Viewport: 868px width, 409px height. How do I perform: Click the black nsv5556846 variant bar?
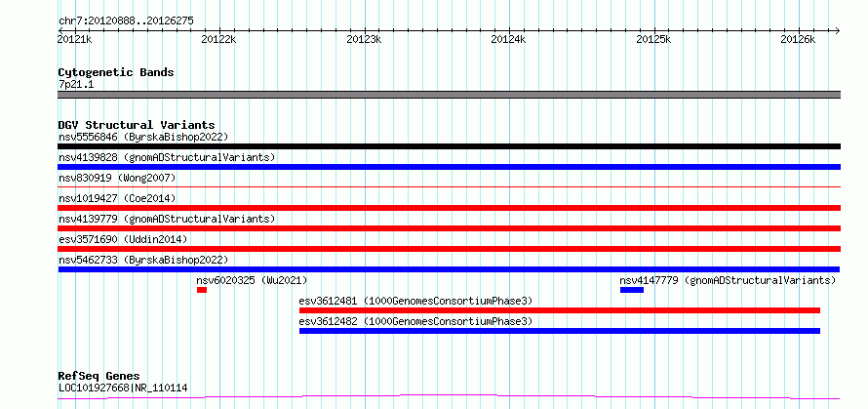tap(449, 146)
